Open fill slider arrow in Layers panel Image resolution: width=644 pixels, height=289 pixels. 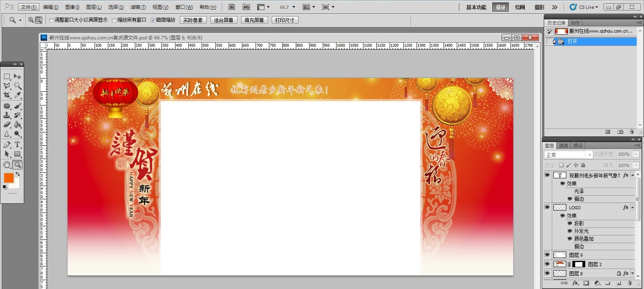pyautogui.click(x=636, y=165)
